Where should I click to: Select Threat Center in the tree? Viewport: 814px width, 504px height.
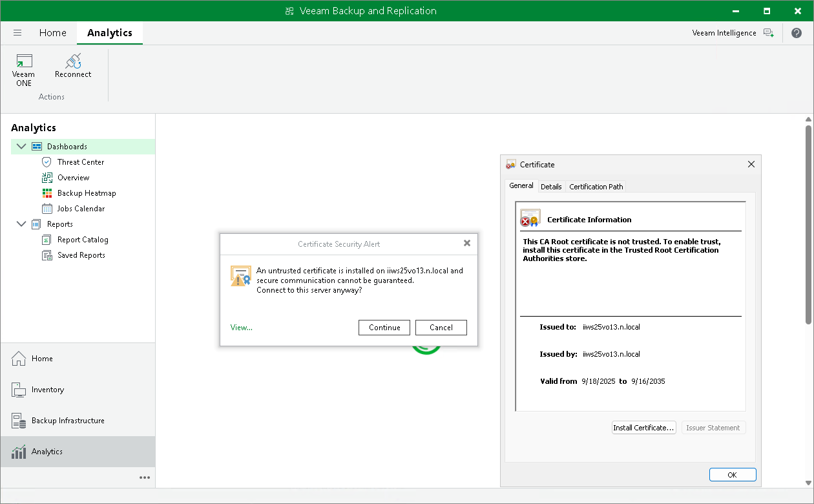(x=81, y=162)
